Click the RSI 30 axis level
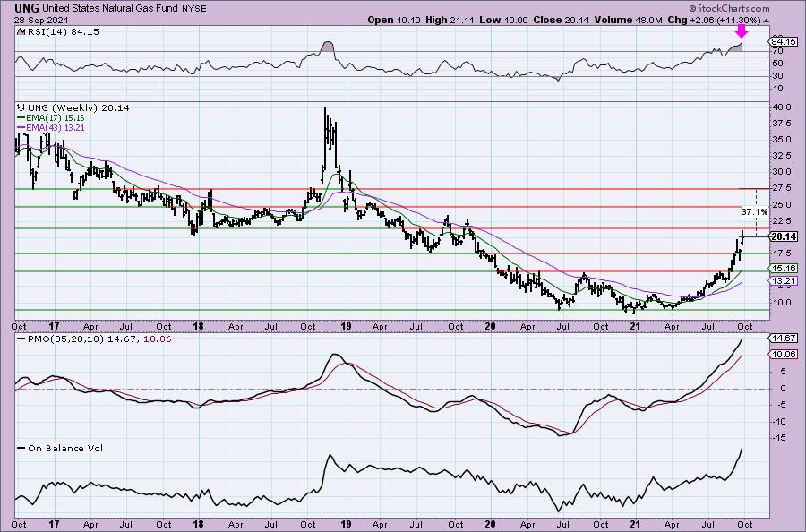 coord(776,76)
